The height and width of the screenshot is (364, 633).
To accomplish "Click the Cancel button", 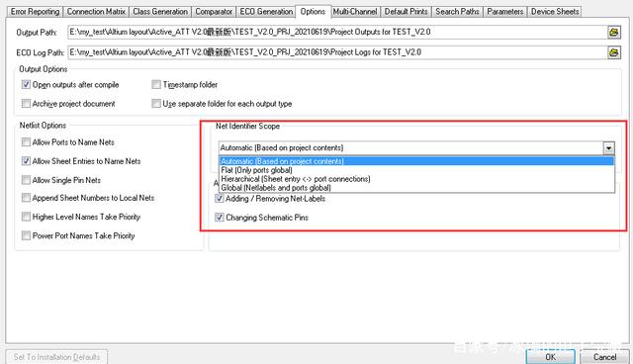I will pos(604,357).
